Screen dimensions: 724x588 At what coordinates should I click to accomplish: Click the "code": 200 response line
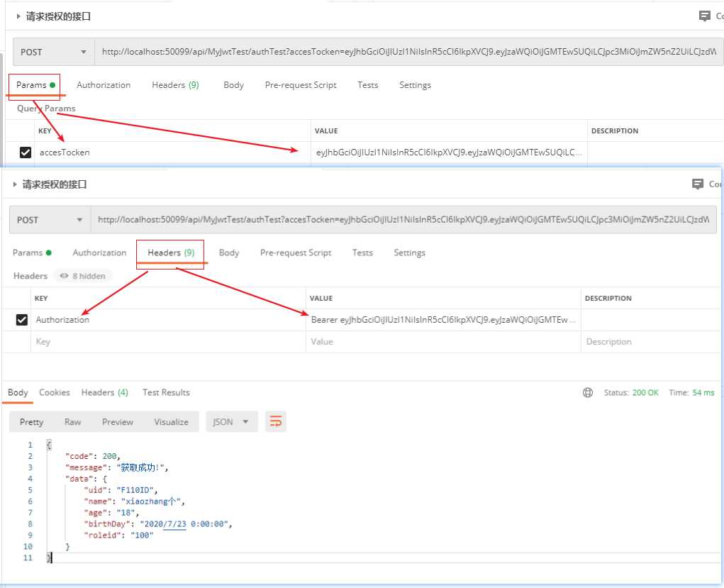click(93, 456)
